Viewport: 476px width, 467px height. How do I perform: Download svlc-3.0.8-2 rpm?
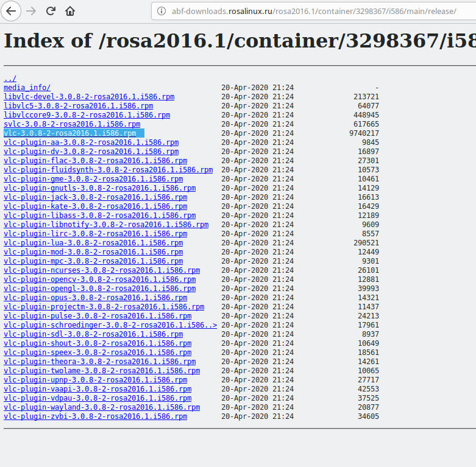click(x=72, y=124)
